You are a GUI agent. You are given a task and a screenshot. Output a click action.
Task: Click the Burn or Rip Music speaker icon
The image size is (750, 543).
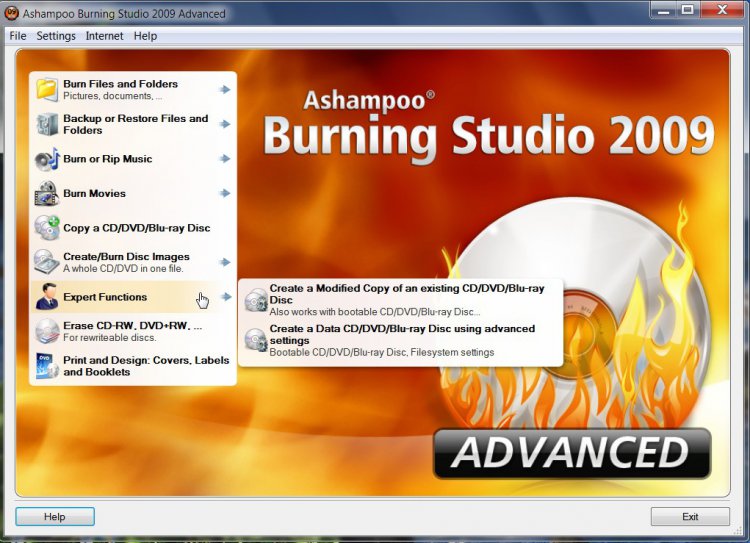click(47, 159)
